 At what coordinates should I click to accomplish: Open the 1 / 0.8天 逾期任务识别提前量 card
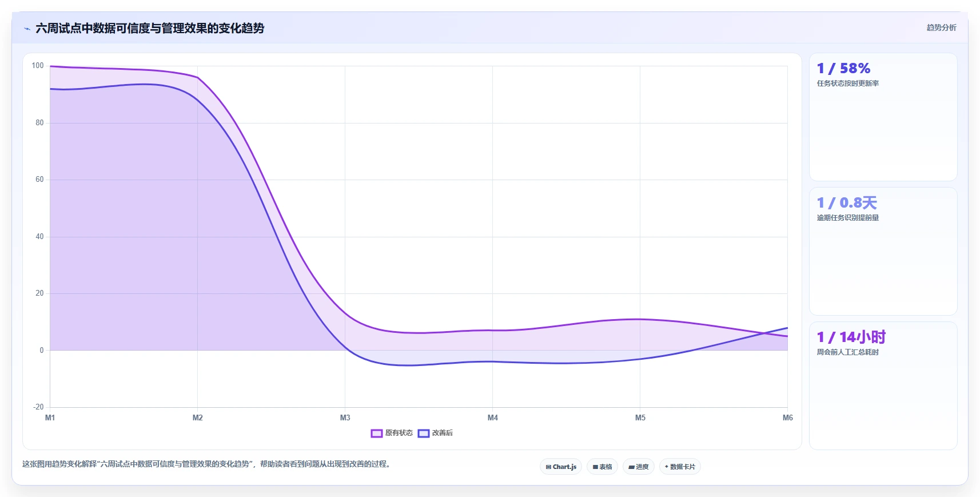coord(883,252)
